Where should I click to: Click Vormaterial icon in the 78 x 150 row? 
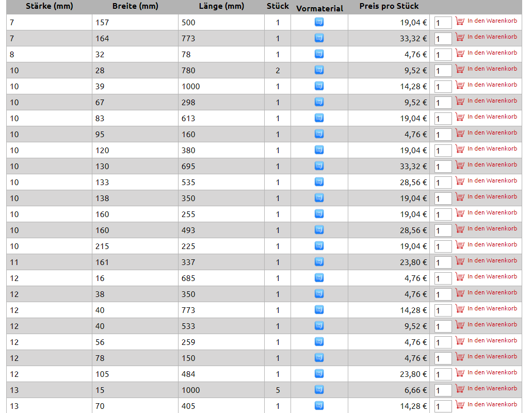coord(319,357)
